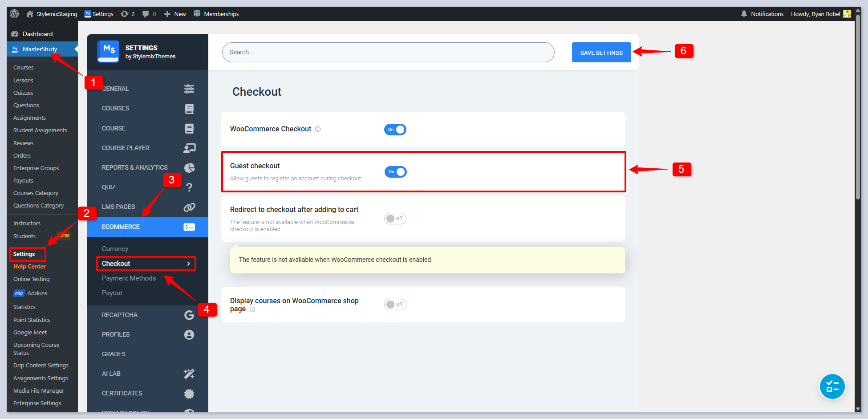The height and width of the screenshot is (419, 868).
Task: Open the floating checklist widget icon
Action: pos(832,386)
